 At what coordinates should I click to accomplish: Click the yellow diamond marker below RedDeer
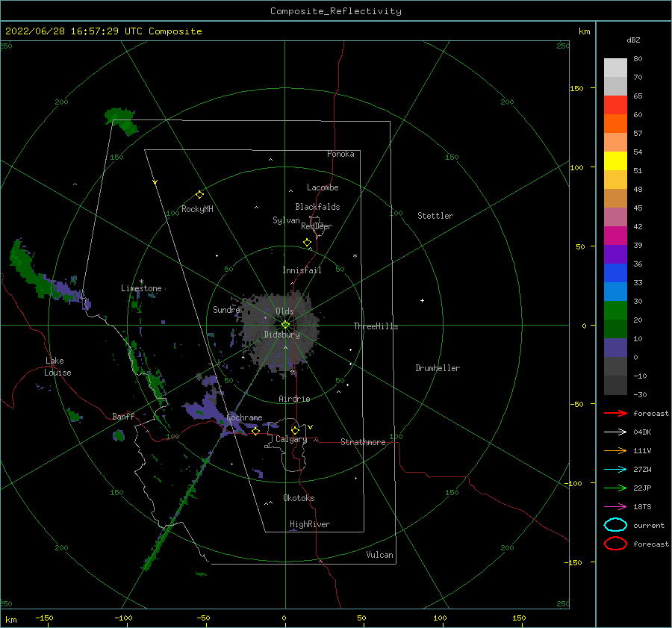pyautogui.click(x=308, y=243)
